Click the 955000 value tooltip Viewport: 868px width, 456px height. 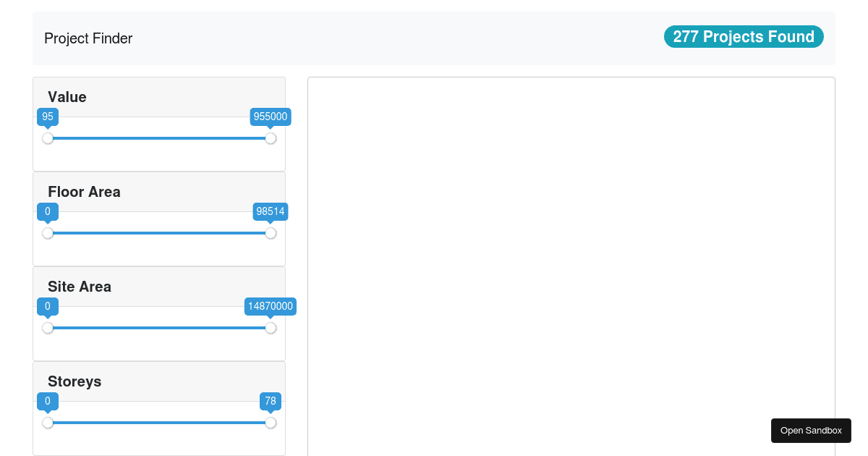coord(271,117)
